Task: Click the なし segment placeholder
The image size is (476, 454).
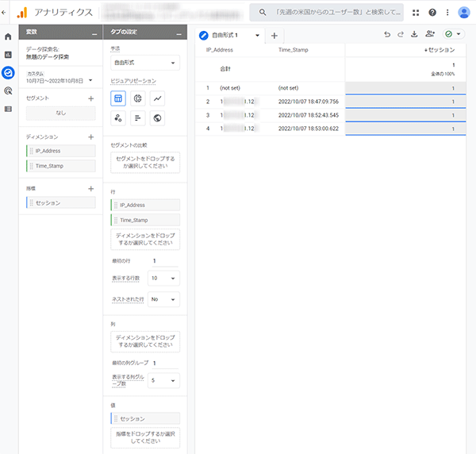Action: coord(61,113)
